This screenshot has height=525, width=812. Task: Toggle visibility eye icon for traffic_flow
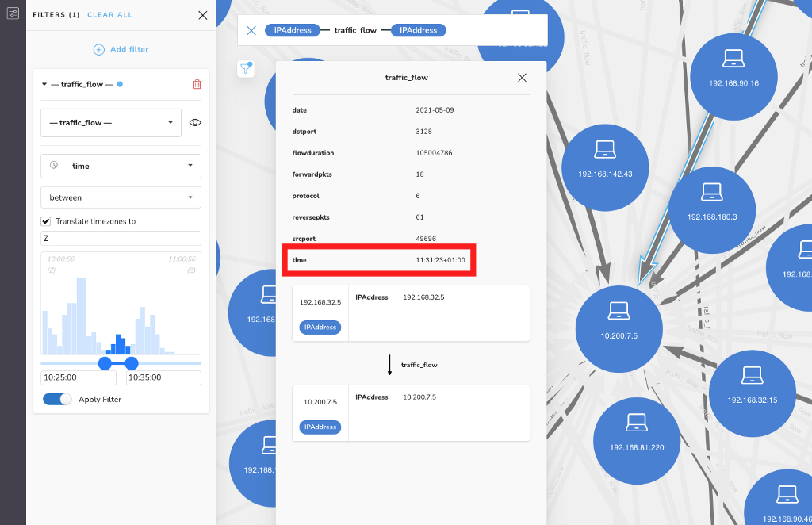[x=195, y=123]
